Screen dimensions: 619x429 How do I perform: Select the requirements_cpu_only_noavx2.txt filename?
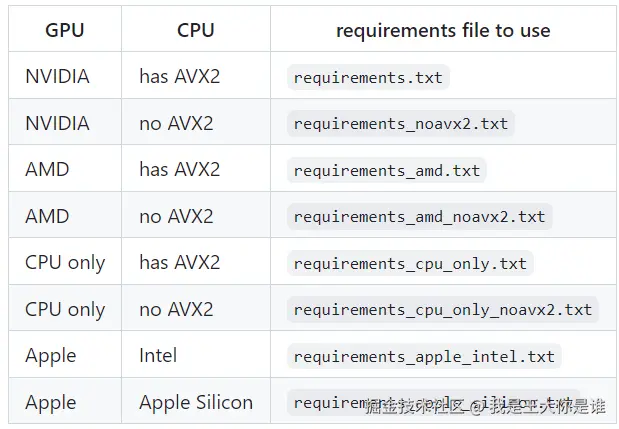[x=442, y=309]
